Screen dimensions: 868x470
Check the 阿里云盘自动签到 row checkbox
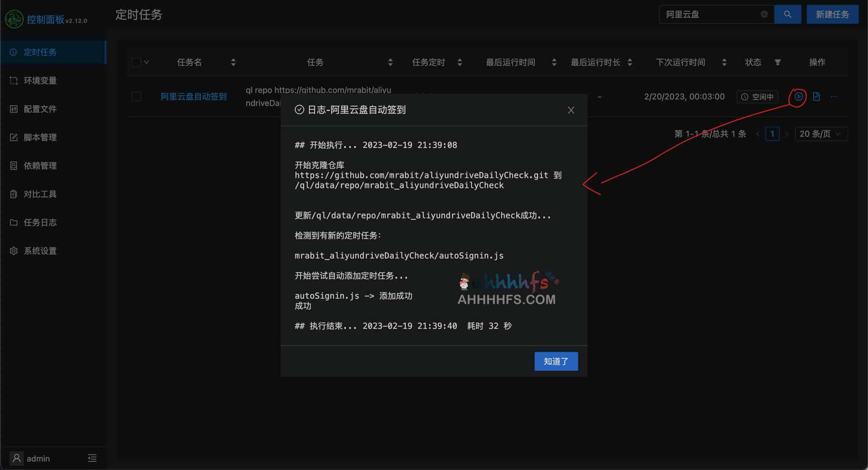[136, 97]
